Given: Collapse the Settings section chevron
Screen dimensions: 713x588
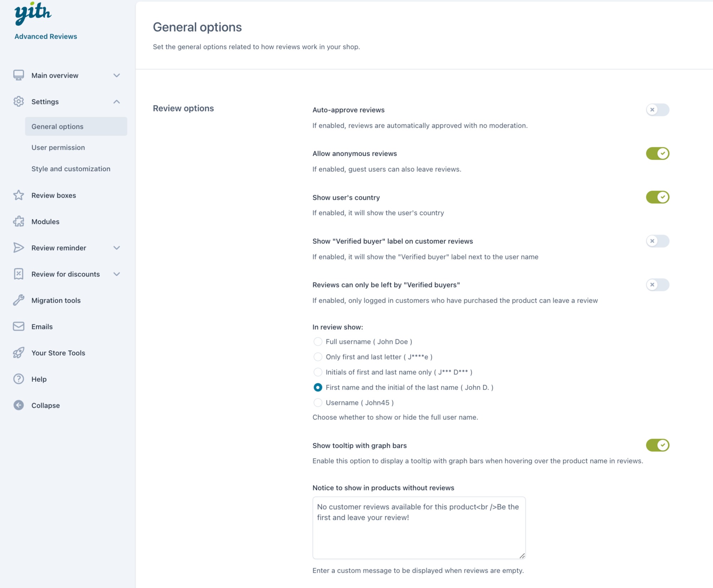Looking at the screenshot, I should tap(116, 101).
